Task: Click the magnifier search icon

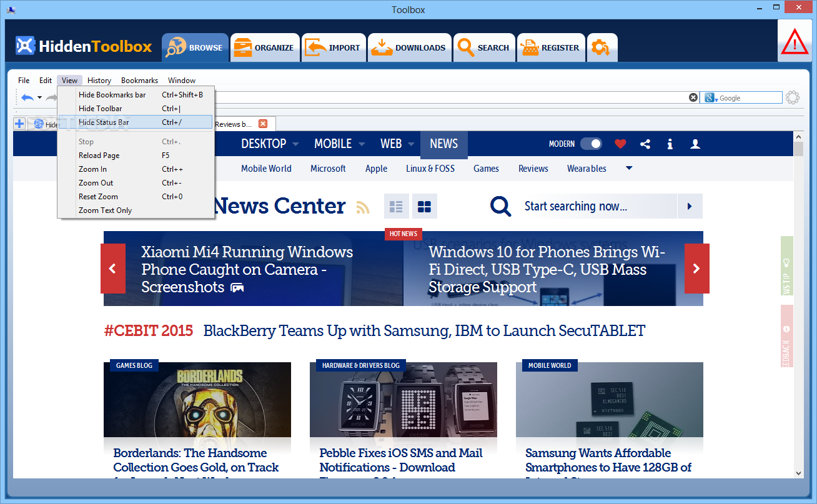Action: coord(501,206)
